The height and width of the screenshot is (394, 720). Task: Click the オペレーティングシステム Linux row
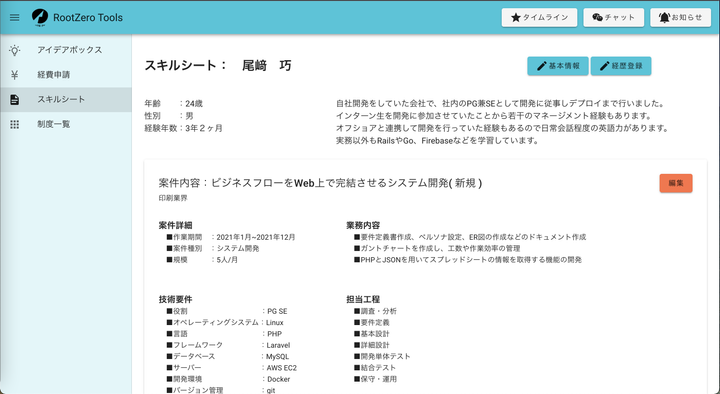[225, 323]
